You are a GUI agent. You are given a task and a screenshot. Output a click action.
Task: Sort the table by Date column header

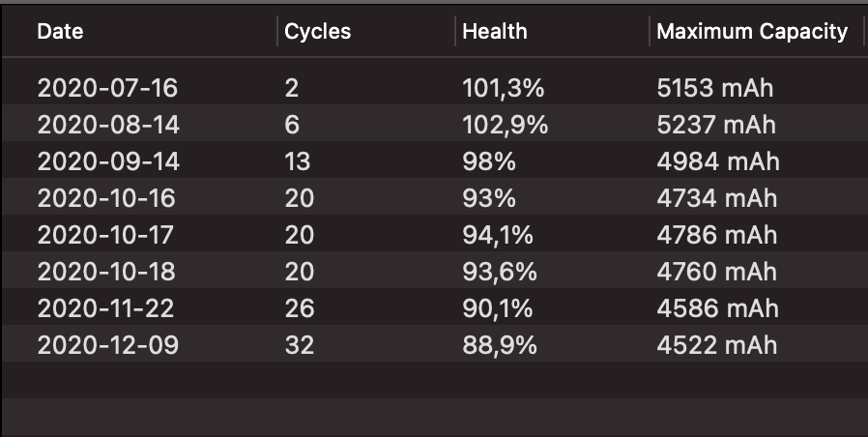pos(60,32)
